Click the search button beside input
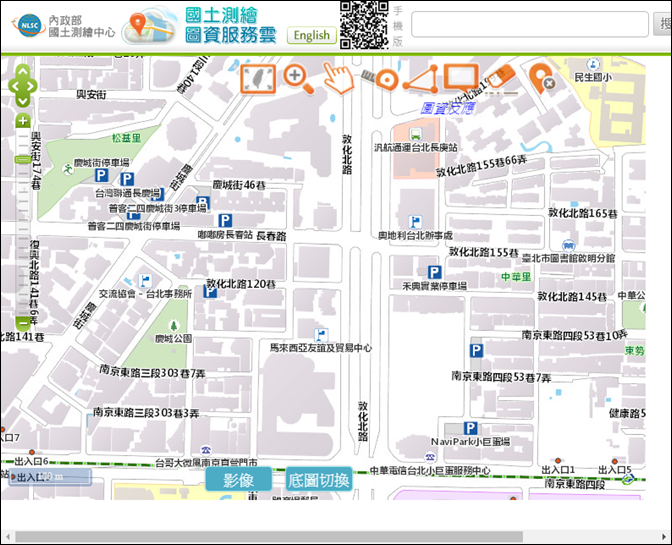672x545 pixels. 663,24
